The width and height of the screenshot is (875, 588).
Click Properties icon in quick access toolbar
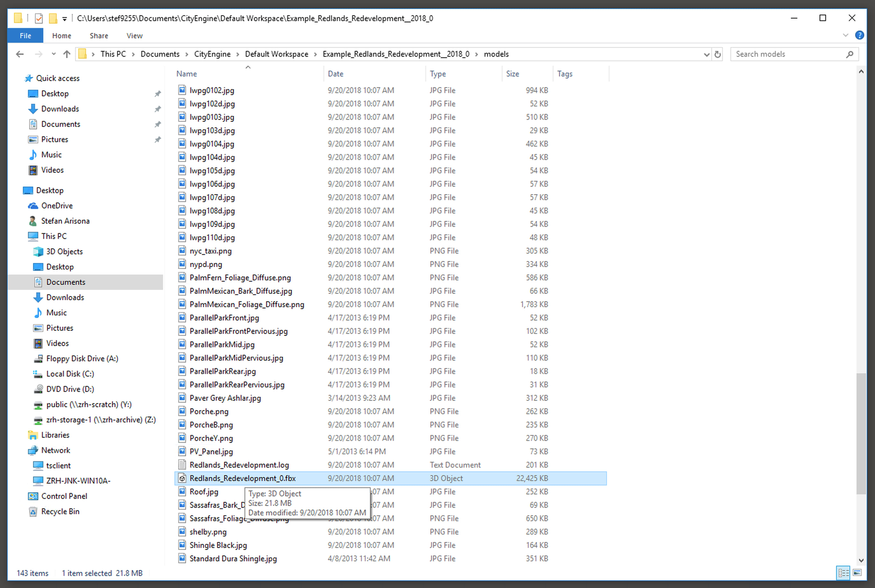point(39,18)
